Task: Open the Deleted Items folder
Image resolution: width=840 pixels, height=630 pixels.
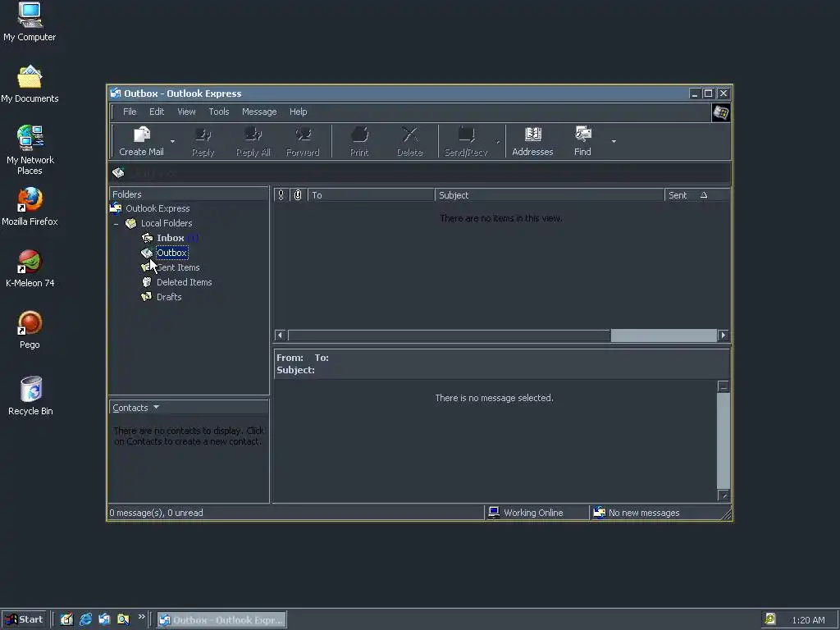Action: coord(185,282)
